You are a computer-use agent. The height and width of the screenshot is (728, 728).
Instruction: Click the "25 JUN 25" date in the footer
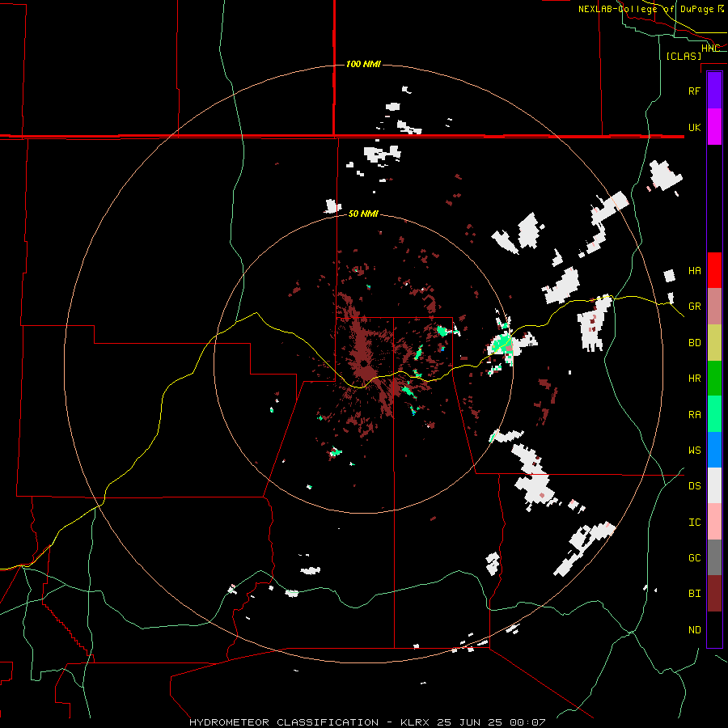[x=471, y=722]
